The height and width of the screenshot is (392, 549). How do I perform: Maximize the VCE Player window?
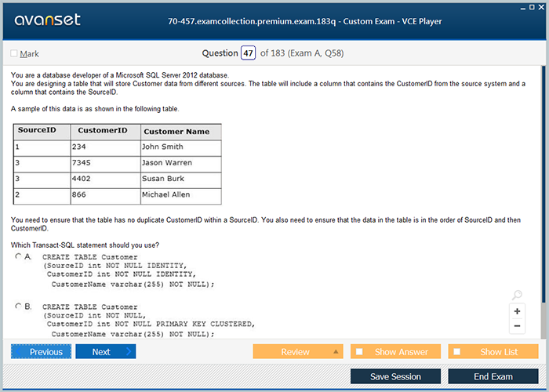532,7
